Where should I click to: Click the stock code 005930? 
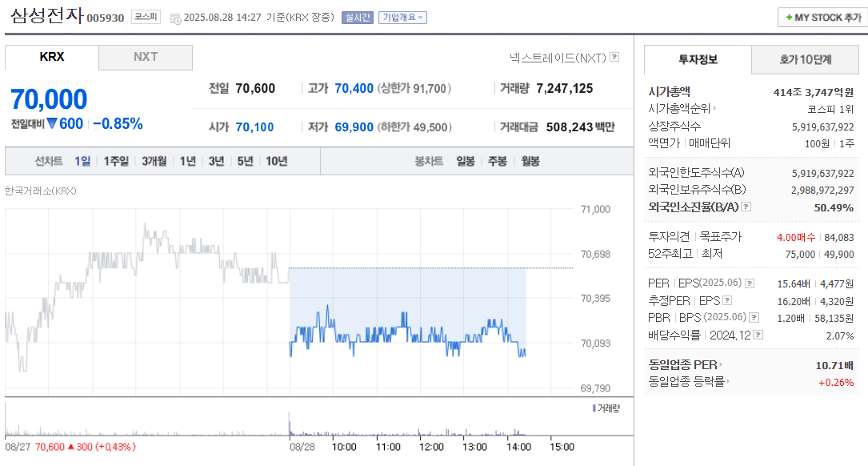coord(105,18)
